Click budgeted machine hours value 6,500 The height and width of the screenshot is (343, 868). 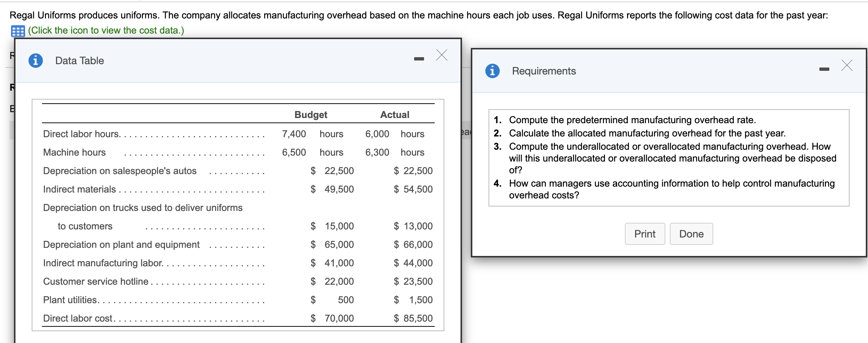click(x=294, y=152)
